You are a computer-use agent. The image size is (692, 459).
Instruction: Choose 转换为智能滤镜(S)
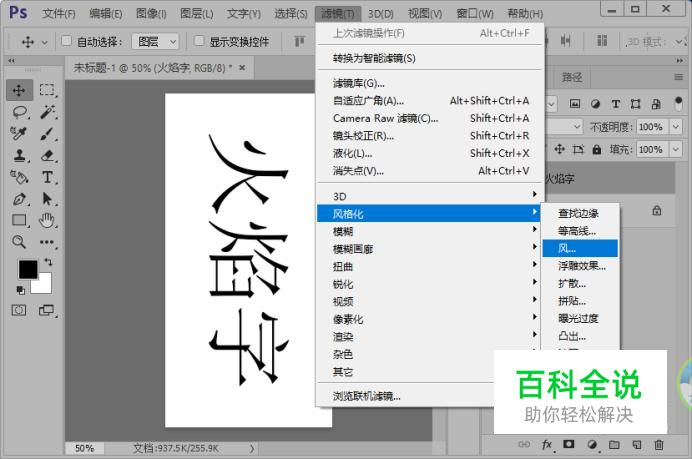[x=430, y=58]
